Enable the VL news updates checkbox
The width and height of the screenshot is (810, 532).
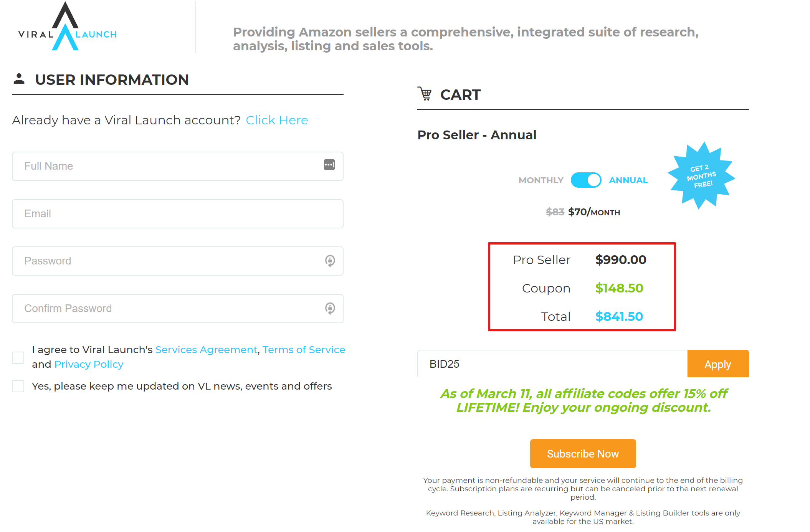(18, 387)
